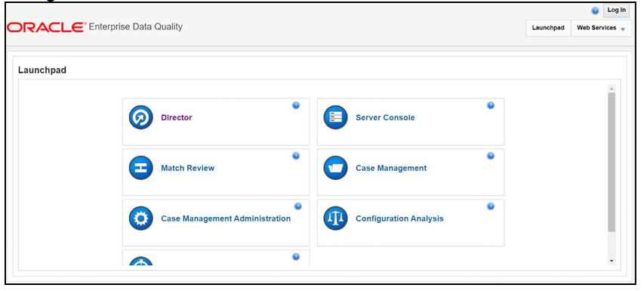This screenshot has width=644, height=291.
Task: Open help for Case Management Administration tile
Action: coord(298,206)
